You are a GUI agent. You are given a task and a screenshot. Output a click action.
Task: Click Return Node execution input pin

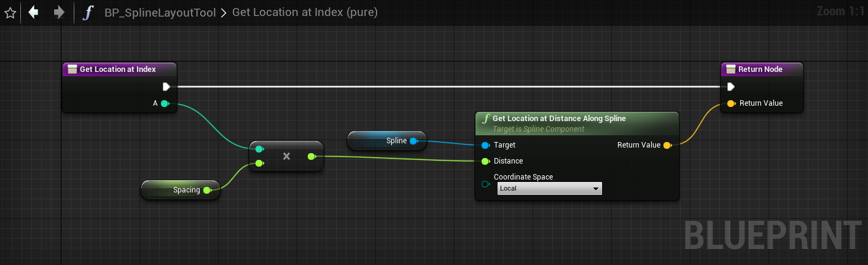pos(730,87)
